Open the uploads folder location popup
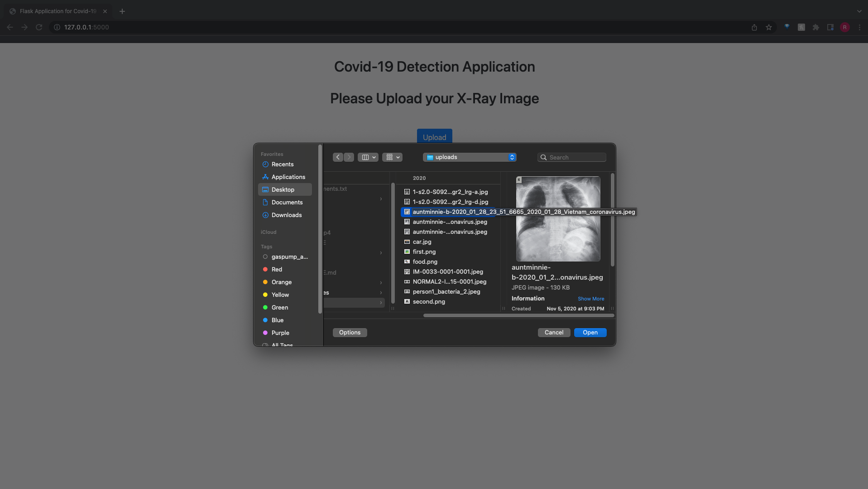The width and height of the screenshot is (868, 489). coord(470,157)
